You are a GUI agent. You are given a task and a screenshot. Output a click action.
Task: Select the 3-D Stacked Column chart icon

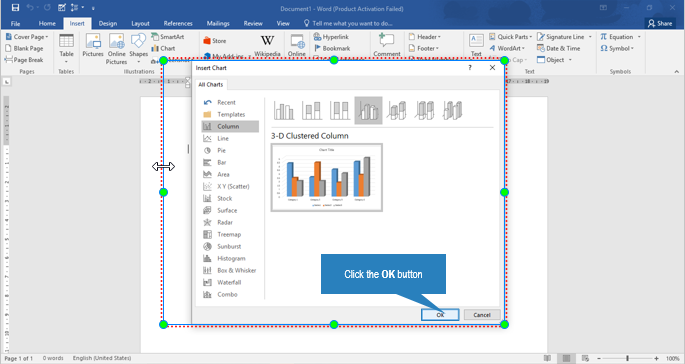click(397, 110)
